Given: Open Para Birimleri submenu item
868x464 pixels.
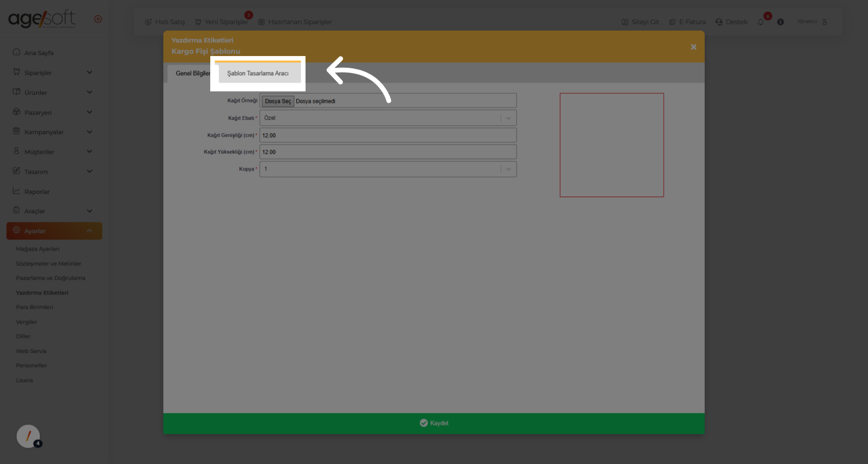Looking at the screenshot, I should [x=34, y=307].
